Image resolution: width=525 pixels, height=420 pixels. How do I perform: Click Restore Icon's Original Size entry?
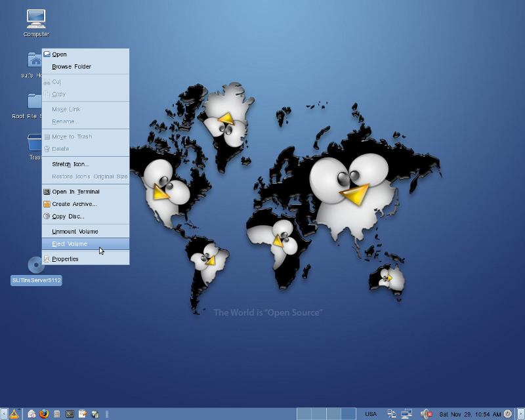point(86,177)
